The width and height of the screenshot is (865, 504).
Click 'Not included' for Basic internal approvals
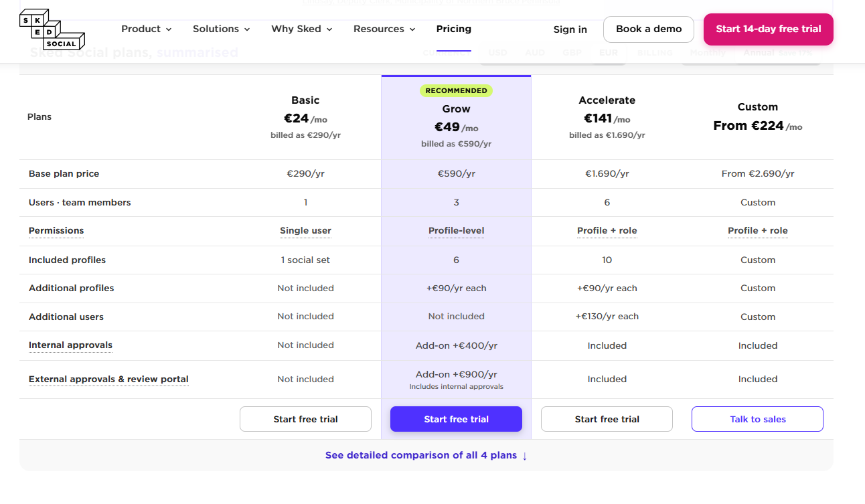pyautogui.click(x=305, y=345)
